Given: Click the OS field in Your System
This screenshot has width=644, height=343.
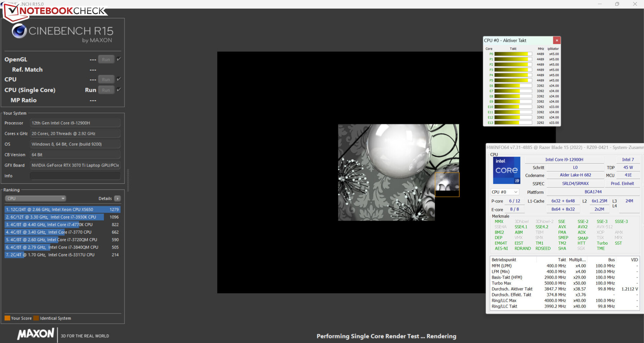Looking at the screenshot, I should pos(75,144).
